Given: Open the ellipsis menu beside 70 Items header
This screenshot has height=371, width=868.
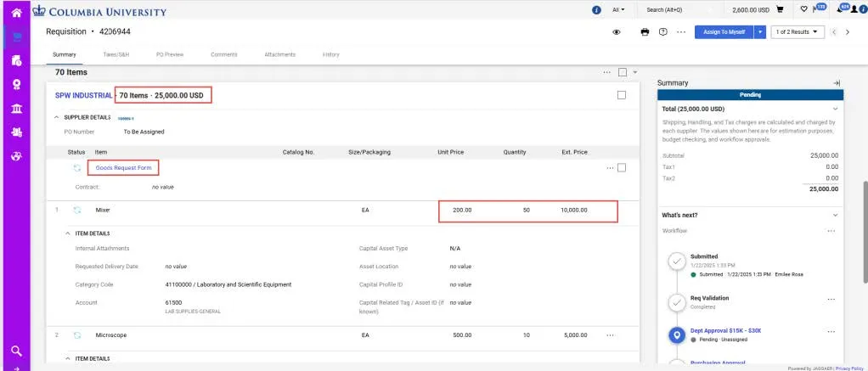Looking at the screenshot, I should click(606, 72).
